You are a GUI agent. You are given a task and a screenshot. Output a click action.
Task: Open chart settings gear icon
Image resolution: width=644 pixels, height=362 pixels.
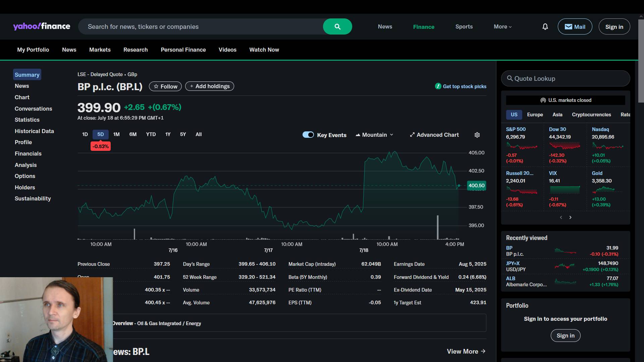[477, 135]
